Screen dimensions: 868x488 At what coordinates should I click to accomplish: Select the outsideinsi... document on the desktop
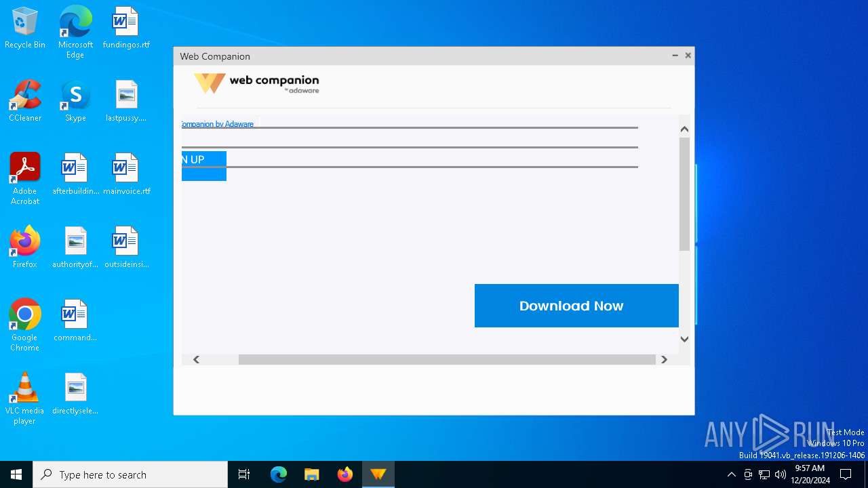pyautogui.click(x=126, y=248)
